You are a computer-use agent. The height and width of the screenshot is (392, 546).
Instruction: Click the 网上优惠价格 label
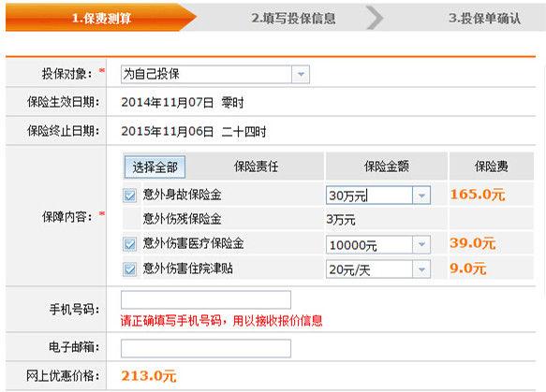[x=63, y=376]
